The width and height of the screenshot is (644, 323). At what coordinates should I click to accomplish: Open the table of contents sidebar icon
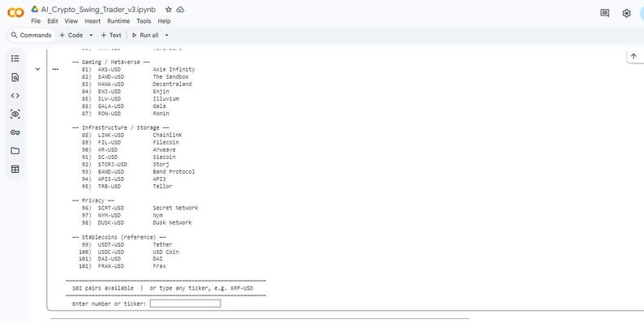(15, 58)
